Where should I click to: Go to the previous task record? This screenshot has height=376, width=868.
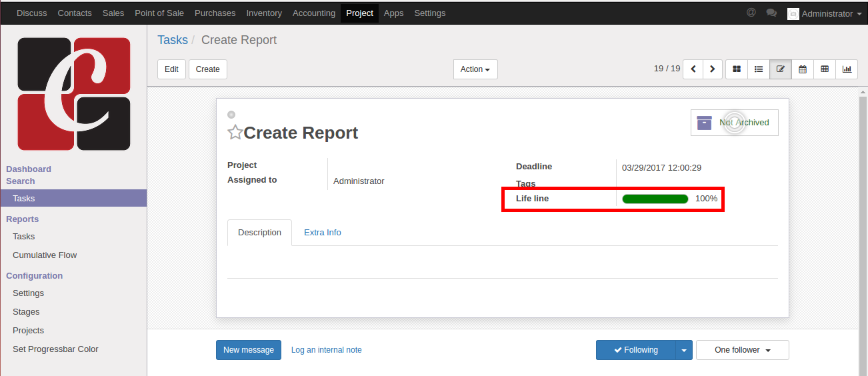pyautogui.click(x=693, y=69)
